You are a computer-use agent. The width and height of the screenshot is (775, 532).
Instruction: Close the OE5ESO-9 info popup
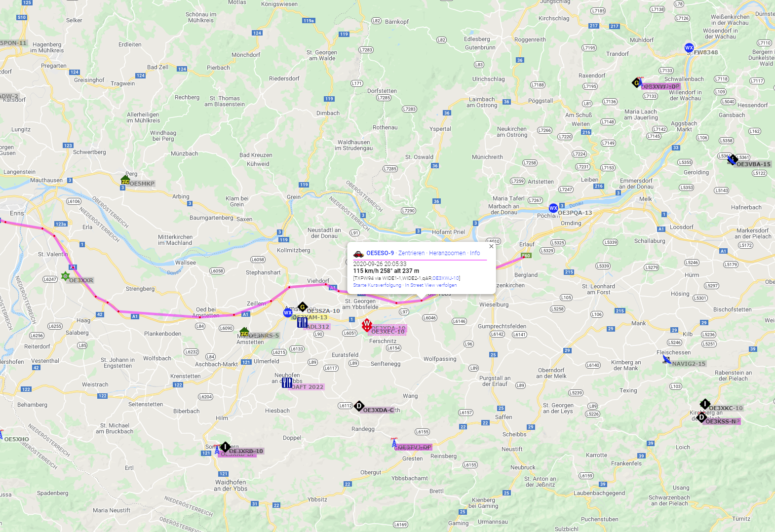491,246
